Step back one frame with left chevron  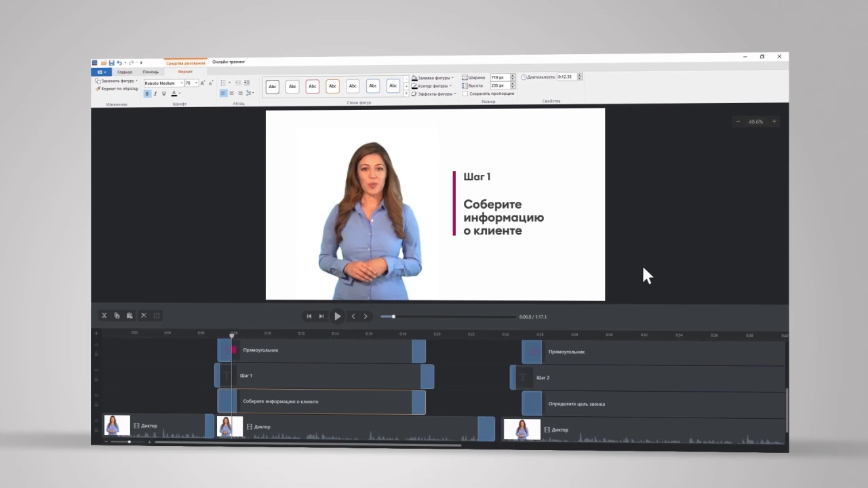point(353,317)
